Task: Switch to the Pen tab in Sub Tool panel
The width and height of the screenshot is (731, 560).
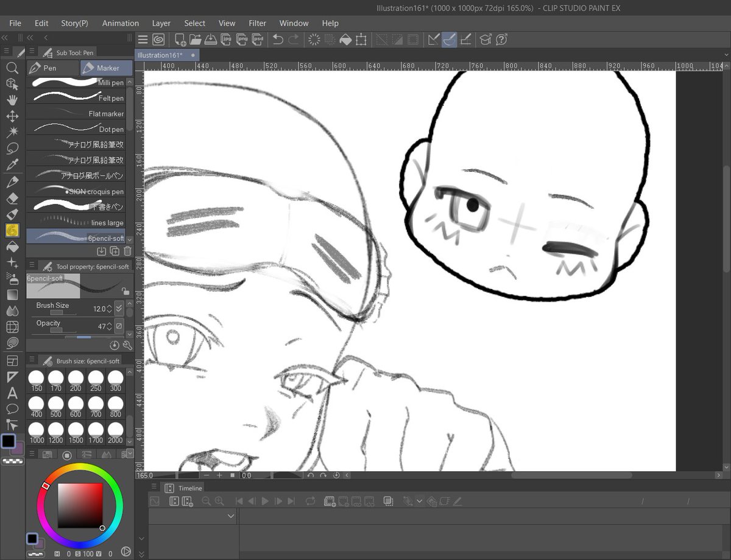Action: [x=52, y=68]
